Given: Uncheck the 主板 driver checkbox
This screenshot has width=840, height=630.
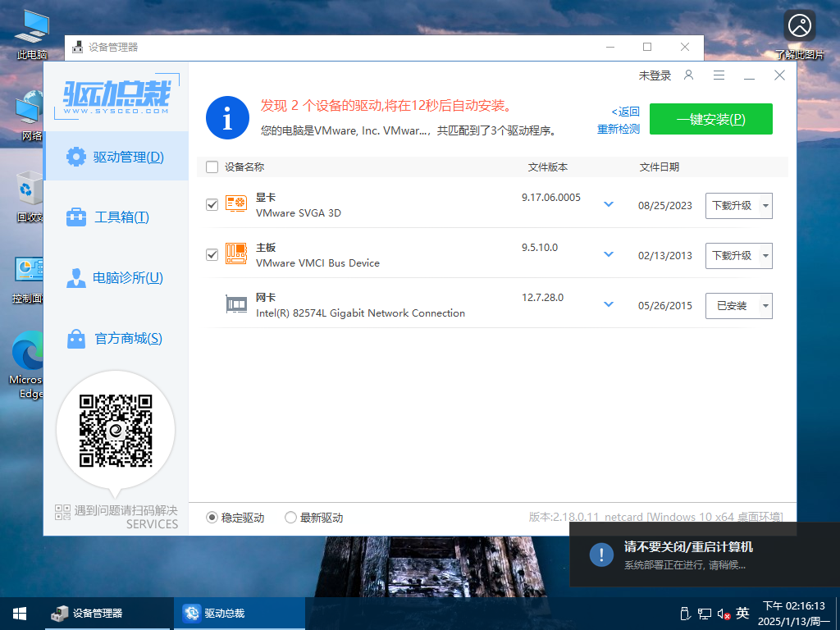Looking at the screenshot, I should coord(212,254).
